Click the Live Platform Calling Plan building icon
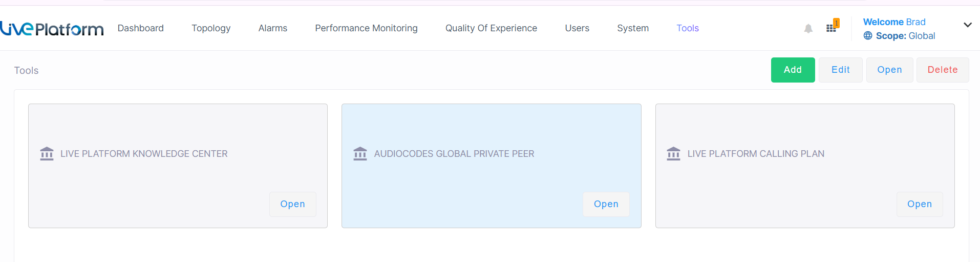This screenshot has width=980, height=262. click(x=673, y=154)
